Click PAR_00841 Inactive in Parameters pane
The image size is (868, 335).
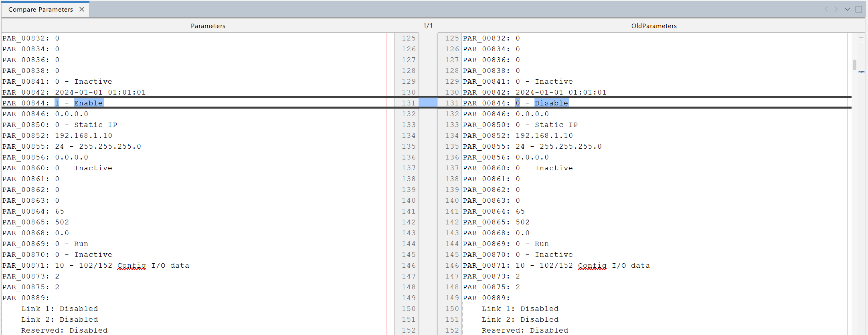click(x=57, y=81)
